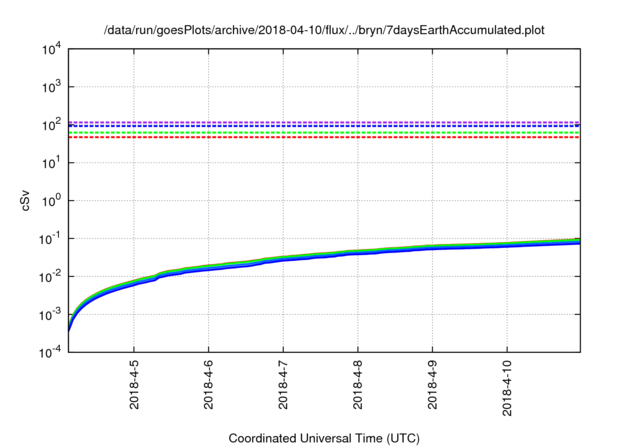Screen dimensions: 640x448
Task: Click the 10^1 y-axis tick label
Action: (x=51, y=163)
